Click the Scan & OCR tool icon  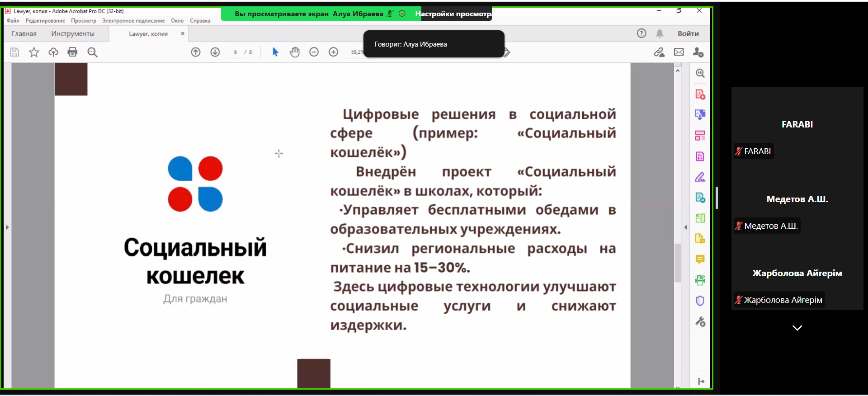pos(700,280)
